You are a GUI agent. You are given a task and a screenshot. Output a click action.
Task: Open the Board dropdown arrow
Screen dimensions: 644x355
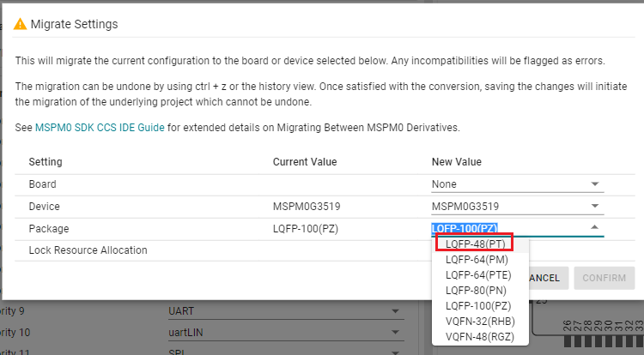click(x=595, y=184)
